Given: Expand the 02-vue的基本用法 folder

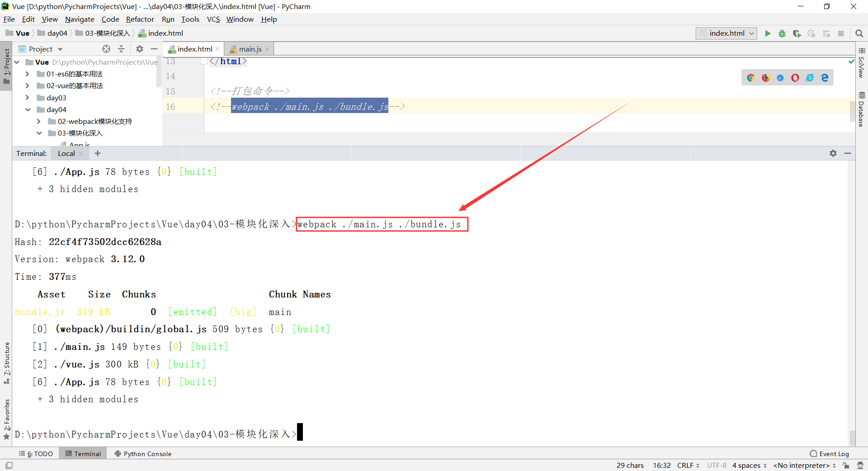Looking at the screenshot, I should tap(28, 85).
